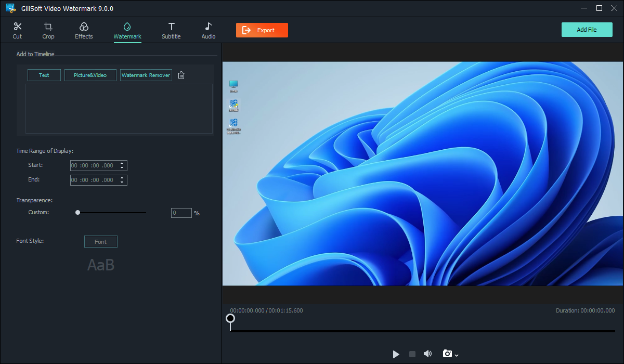Open the Effects tab
This screenshot has width=624, height=364.
(x=84, y=31)
